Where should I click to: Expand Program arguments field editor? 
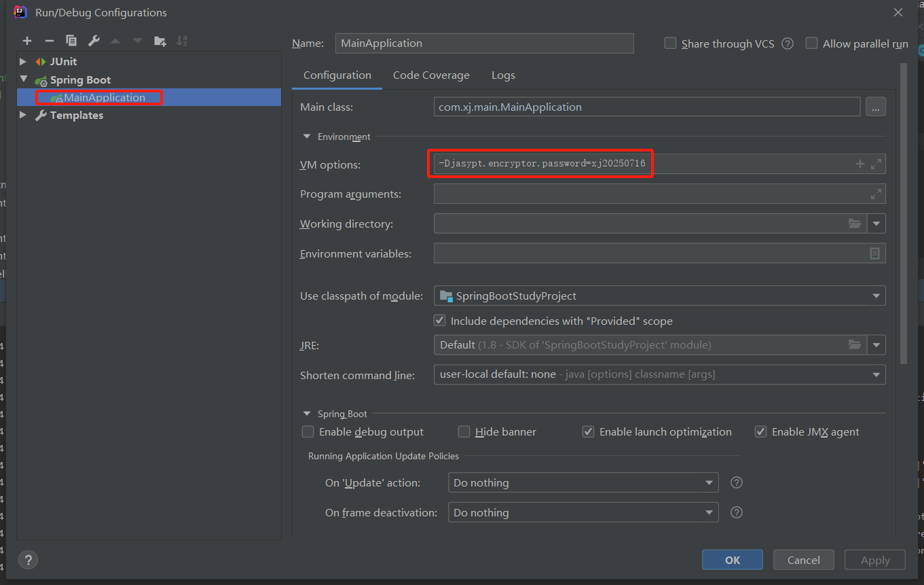pos(876,194)
